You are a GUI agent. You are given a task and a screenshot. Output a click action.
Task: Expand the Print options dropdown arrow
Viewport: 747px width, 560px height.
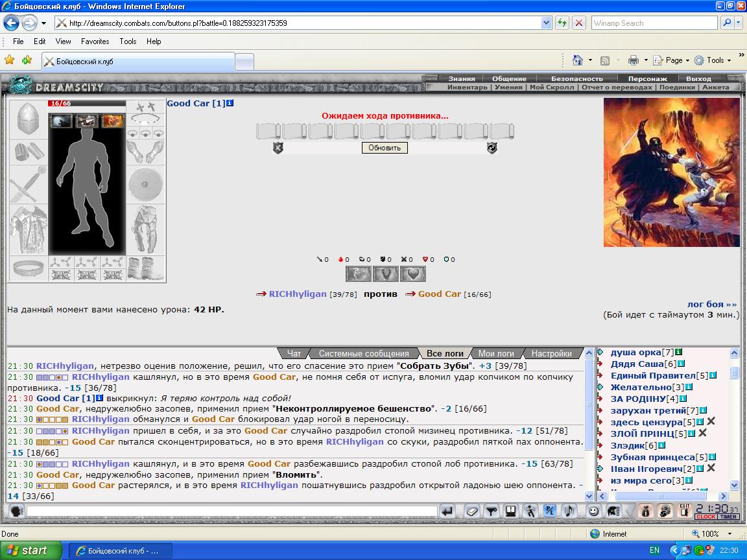pyautogui.click(x=646, y=60)
